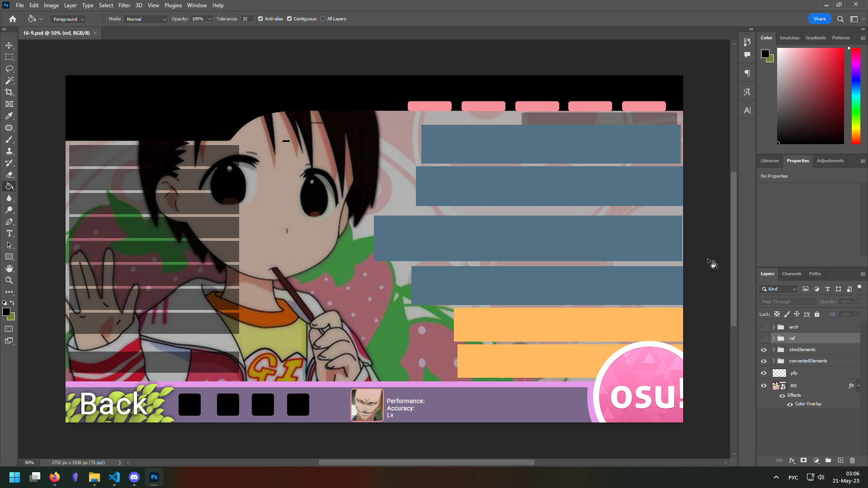Viewport: 868px width, 488px height.
Task: Select the Crop tool
Action: pyautogui.click(x=9, y=92)
